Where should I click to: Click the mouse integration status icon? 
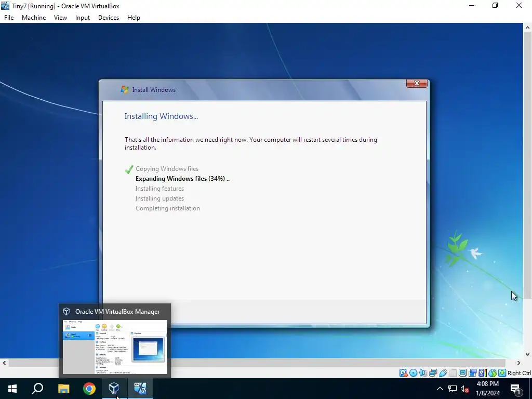493,373
